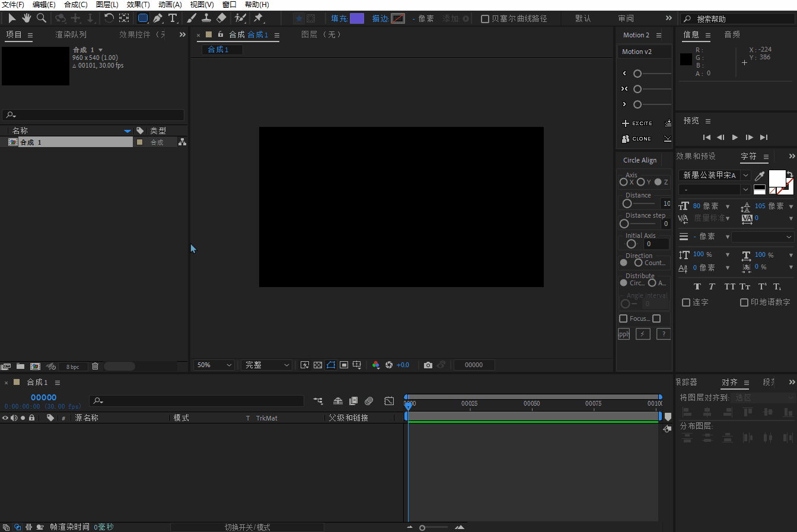Screen dimensions: 797x532
Task: Delete selected project item with trash icon
Action: [x=95, y=367]
